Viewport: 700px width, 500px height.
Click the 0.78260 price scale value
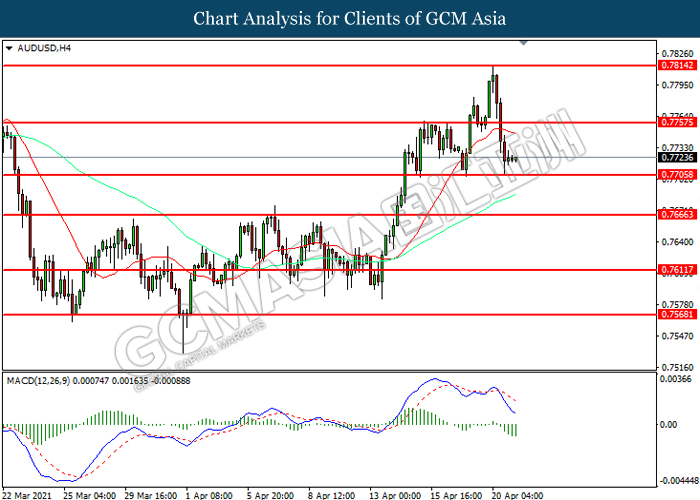677,54
